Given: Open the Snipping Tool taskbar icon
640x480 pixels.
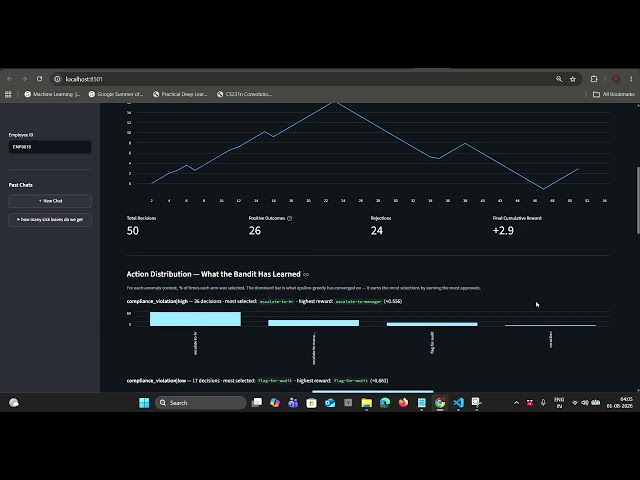Looking at the screenshot, I should [x=476, y=403].
